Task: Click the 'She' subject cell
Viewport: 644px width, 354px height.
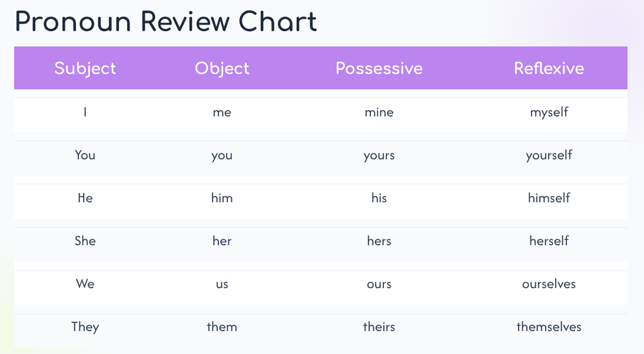Action: pyautogui.click(x=85, y=241)
